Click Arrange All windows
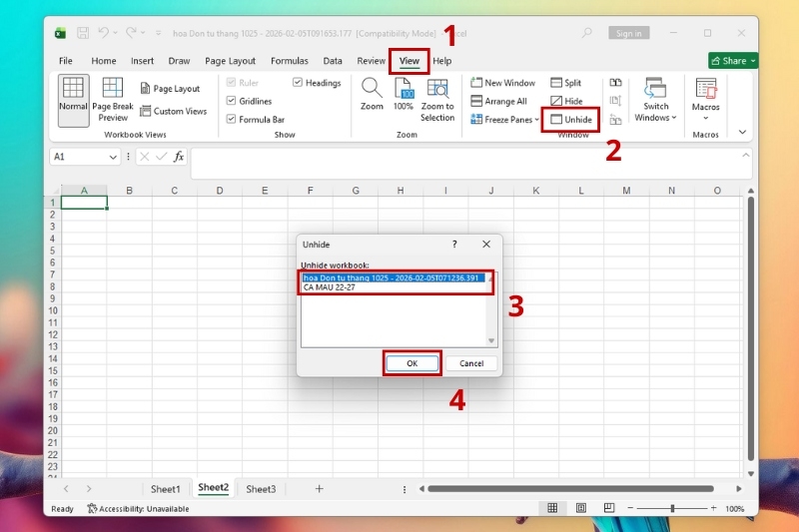The image size is (799, 532). point(498,101)
